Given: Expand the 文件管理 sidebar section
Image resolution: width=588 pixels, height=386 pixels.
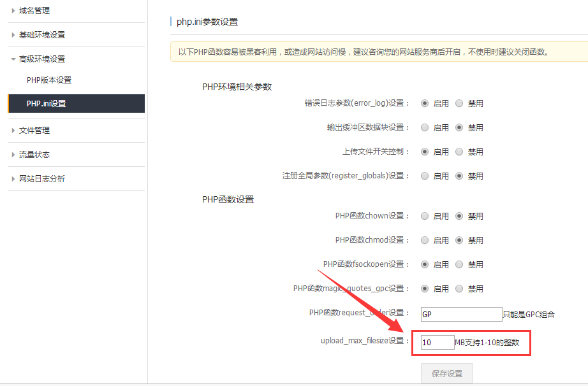Looking at the screenshot, I should point(35,130).
